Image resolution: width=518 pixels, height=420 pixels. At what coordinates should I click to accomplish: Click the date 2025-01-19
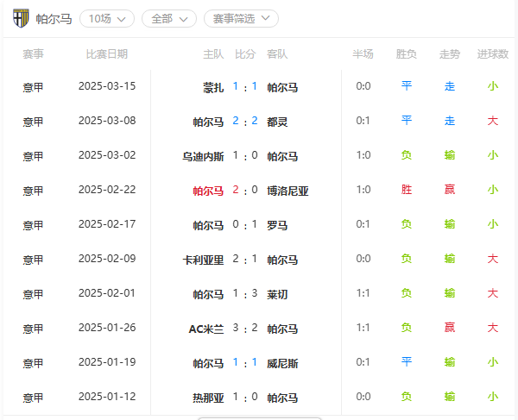[107, 362]
